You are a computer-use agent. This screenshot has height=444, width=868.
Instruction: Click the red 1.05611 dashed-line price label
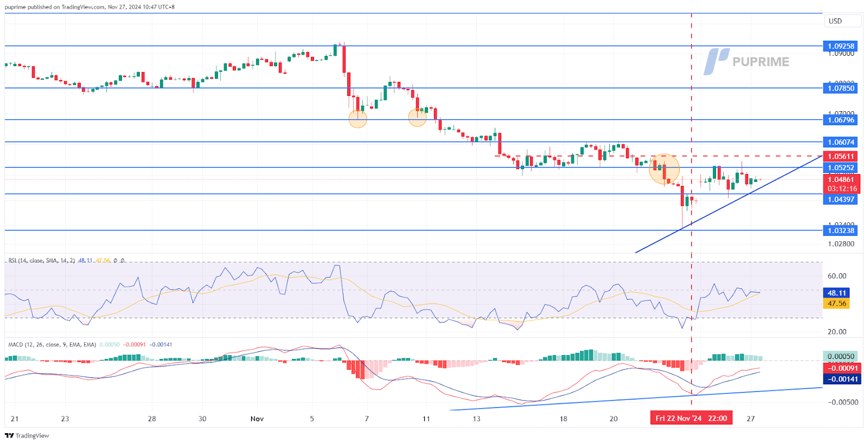point(840,156)
